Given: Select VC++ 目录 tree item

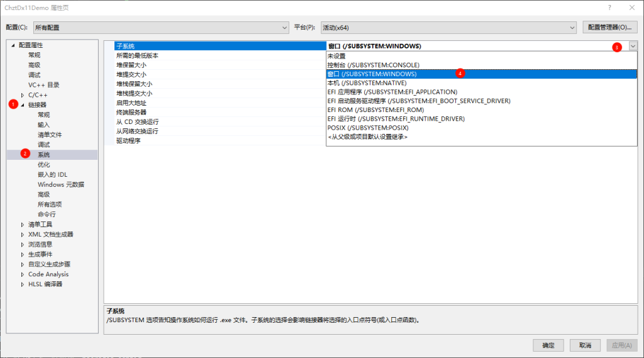Looking at the screenshot, I should (43, 85).
